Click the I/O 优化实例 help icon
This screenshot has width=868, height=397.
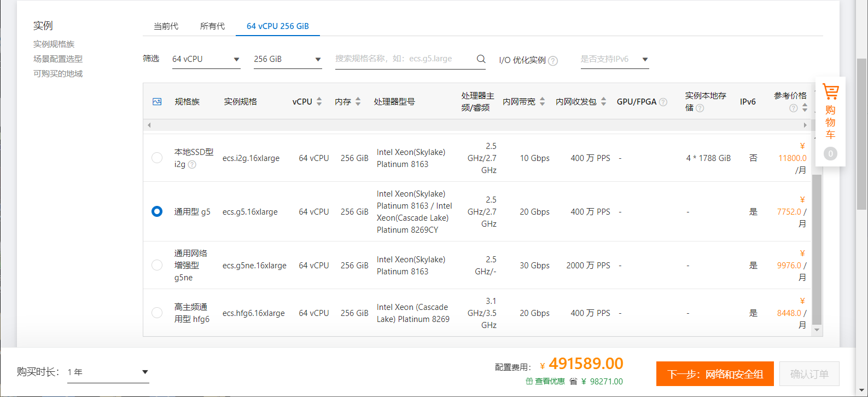[553, 61]
